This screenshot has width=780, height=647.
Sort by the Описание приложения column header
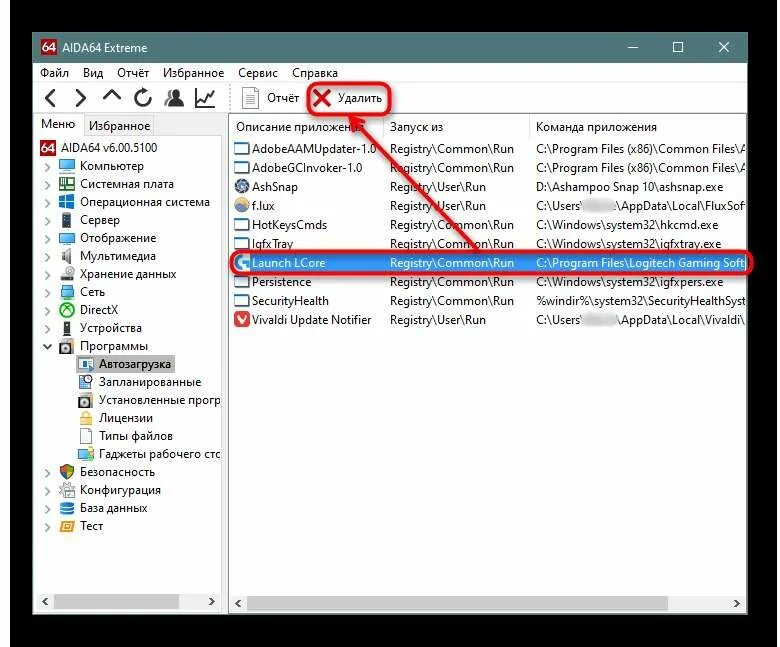(306, 127)
